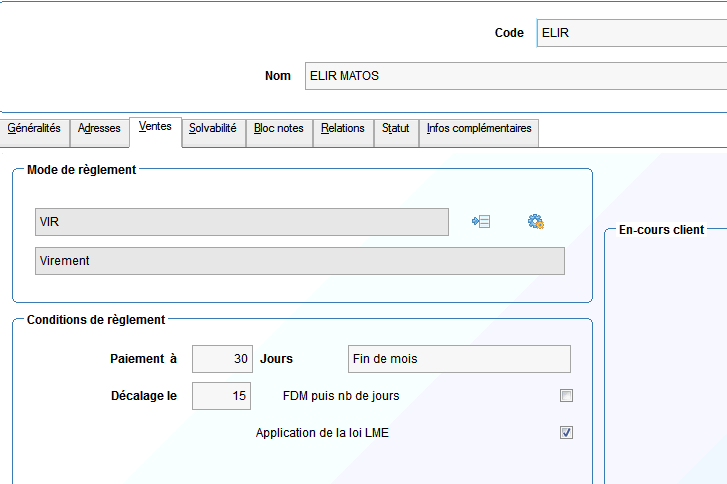Click the Nom field with ELIR MATOS

pyautogui.click(x=514, y=76)
